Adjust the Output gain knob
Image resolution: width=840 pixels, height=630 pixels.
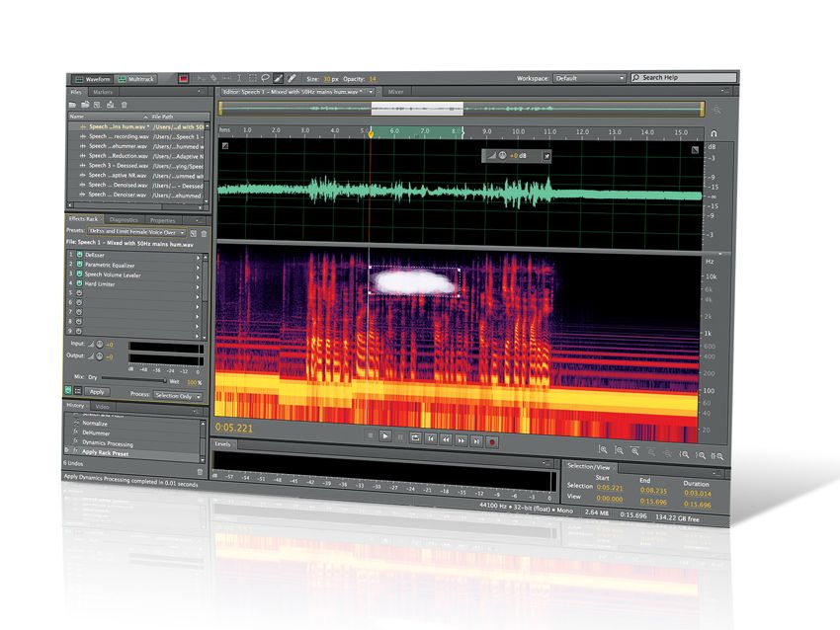coord(99,355)
